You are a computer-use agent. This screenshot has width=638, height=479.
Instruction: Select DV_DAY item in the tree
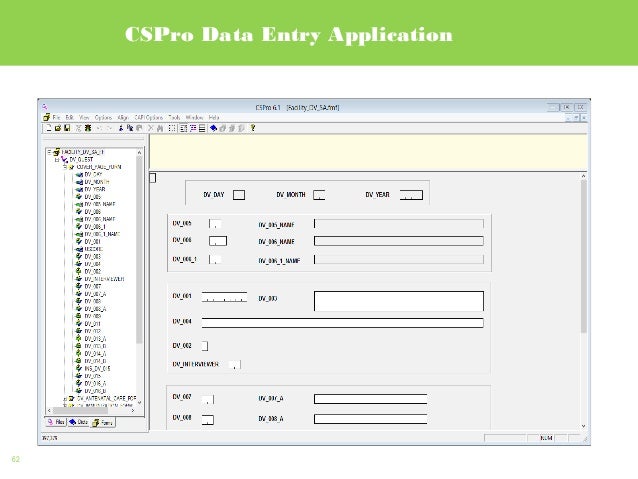coord(93,174)
